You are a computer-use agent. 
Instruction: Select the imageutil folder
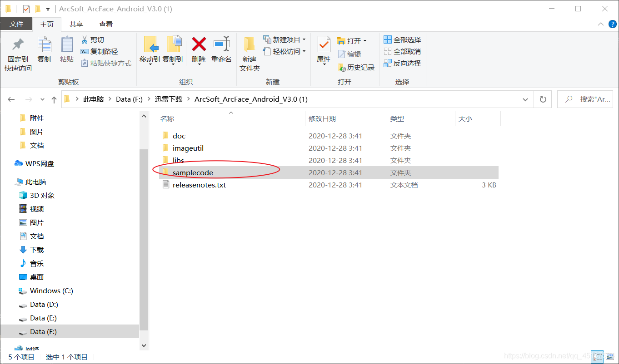point(329,148)
